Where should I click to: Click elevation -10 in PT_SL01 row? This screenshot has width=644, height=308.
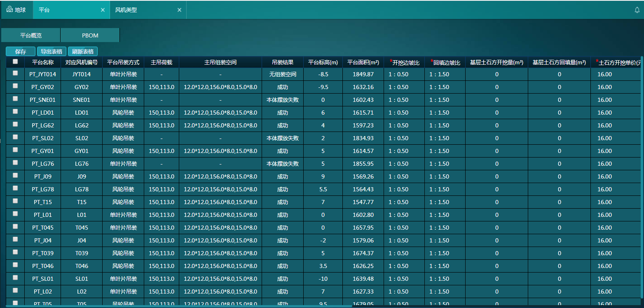[323, 279]
